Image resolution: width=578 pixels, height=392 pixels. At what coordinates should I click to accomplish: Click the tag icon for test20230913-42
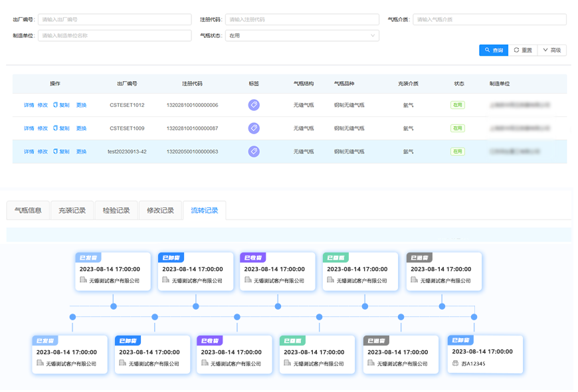(253, 151)
